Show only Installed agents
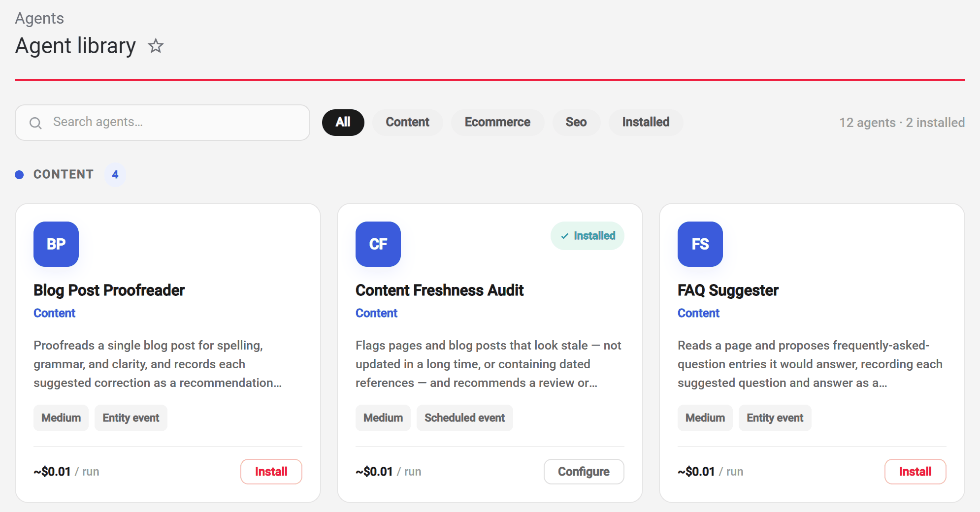 pyautogui.click(x=646, y=122)
